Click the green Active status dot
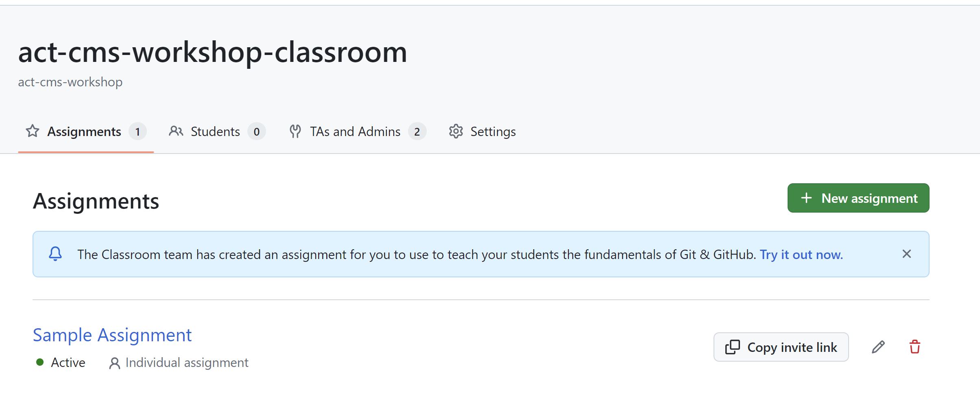The height and width of the screenshot is (404, 980). 40,362
